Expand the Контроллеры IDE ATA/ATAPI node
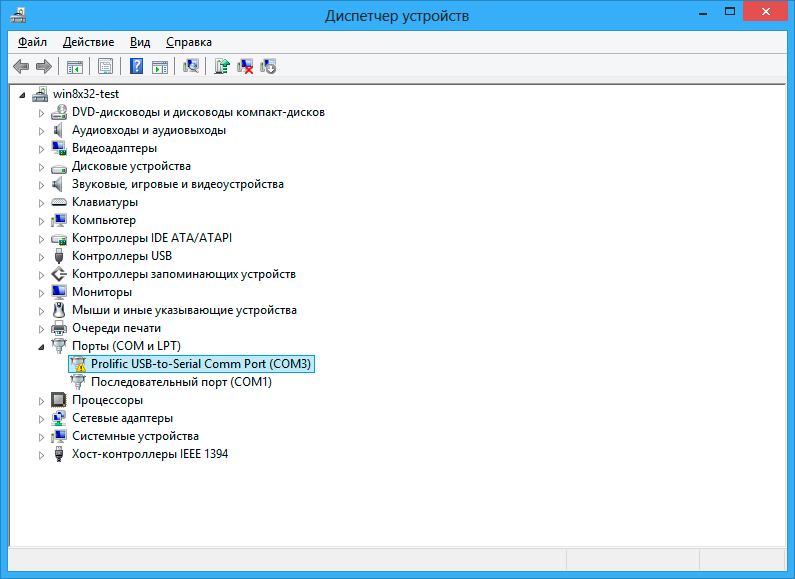The width and height of the screenshot is (795, 579). pos(42,239)
